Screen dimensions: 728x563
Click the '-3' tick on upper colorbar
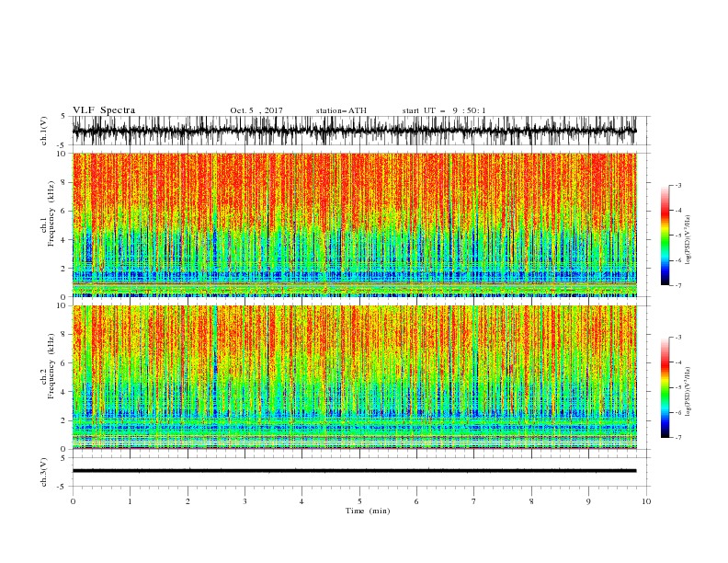678,185
